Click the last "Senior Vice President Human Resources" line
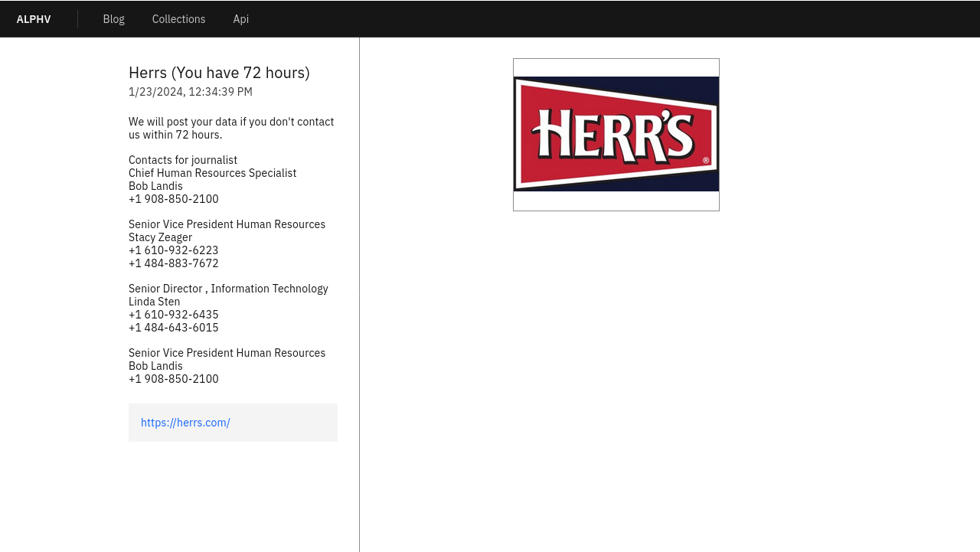 pyautogui.click(x=227, y=353)
